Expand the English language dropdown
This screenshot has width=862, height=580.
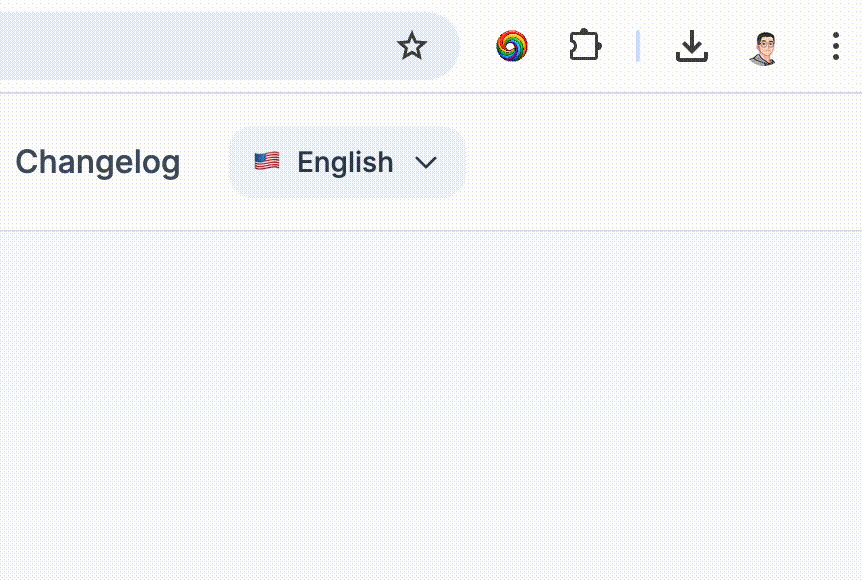pos(347,162)
